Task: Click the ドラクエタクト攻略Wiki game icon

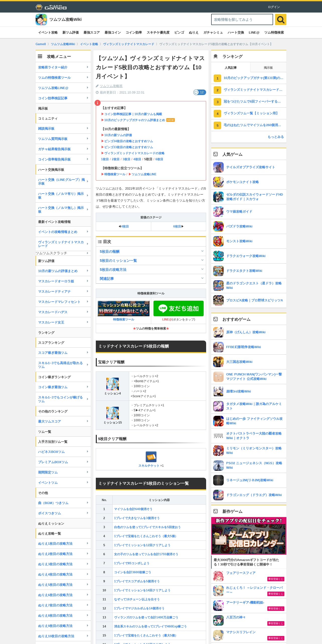Action: [218, 271]
